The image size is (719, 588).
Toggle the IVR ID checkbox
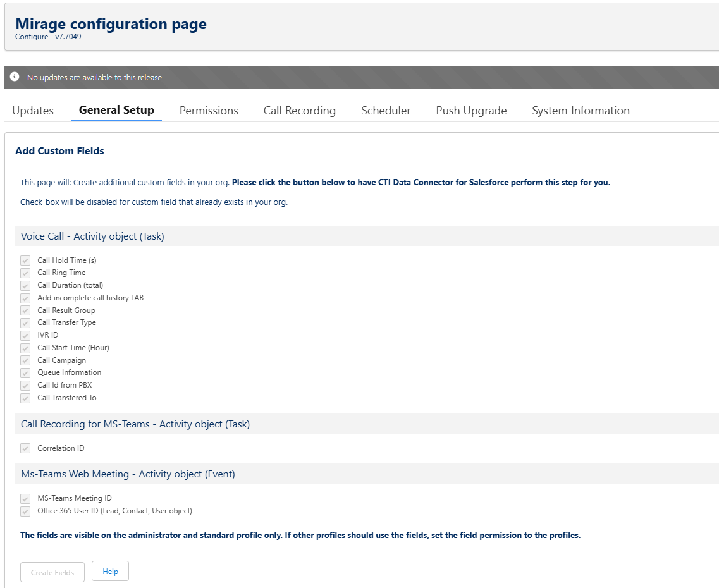tap(25, 335)
